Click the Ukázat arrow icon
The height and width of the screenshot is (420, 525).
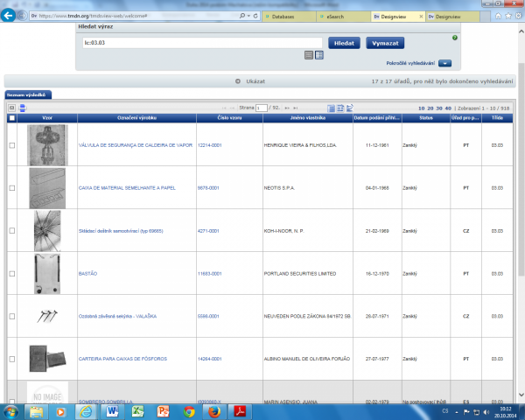pos(238,80)
